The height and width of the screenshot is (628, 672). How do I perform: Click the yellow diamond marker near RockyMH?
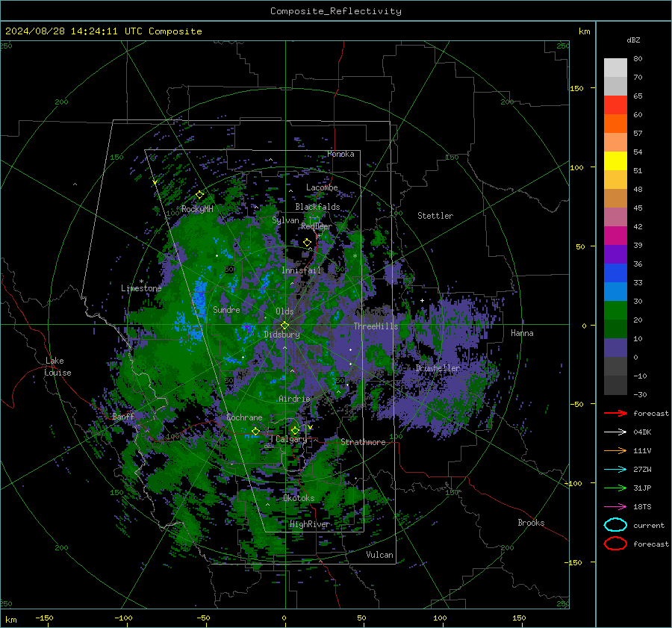[199, 195]
